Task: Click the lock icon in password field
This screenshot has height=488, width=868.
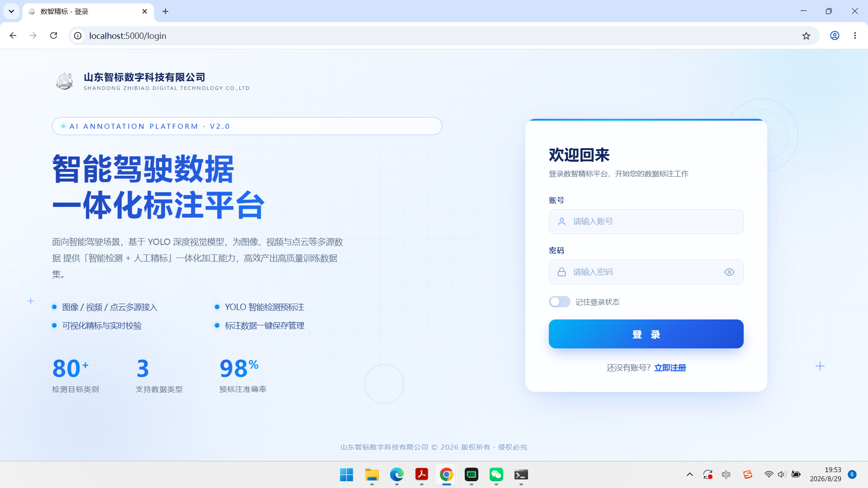Action: (561, 272)
